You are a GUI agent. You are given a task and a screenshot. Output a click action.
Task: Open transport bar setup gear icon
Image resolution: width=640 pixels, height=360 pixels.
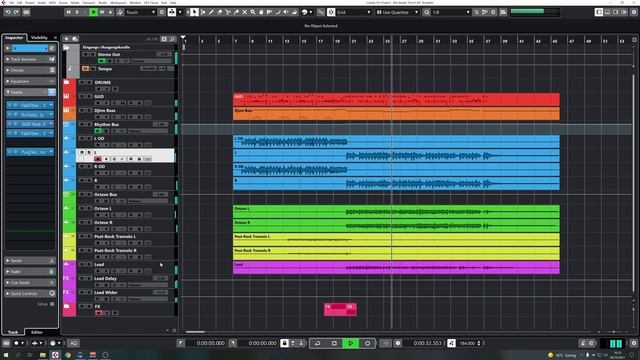click(x=634, y=343)
